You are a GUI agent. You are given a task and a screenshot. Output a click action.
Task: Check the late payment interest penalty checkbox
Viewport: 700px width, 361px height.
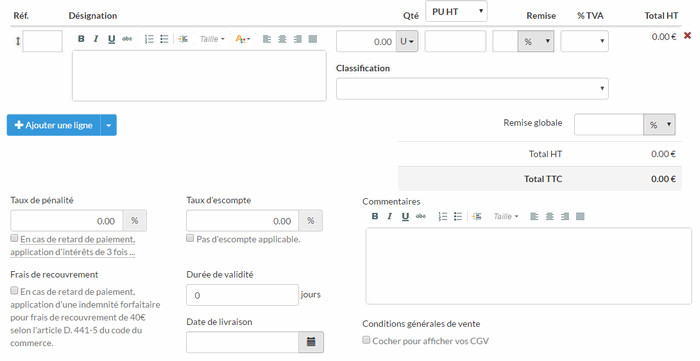click(x=14, y=238)
